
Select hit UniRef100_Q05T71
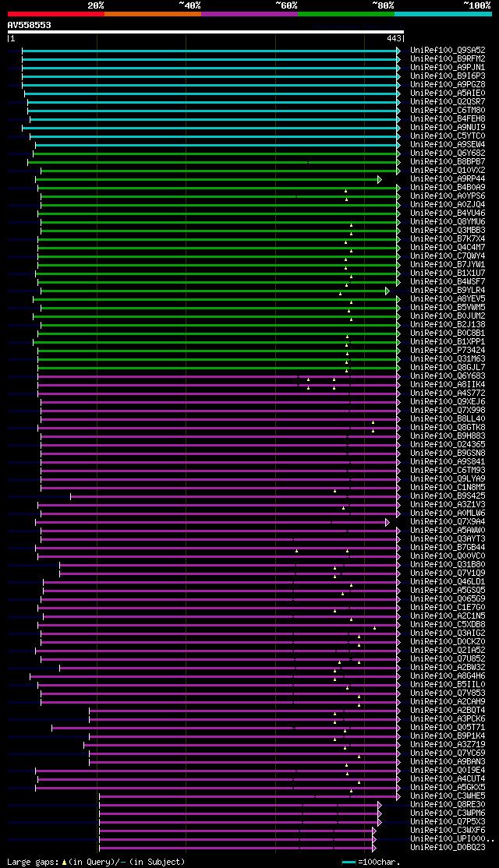(x=448, y=728)
